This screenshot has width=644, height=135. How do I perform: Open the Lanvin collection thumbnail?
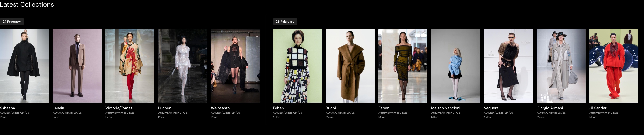click(77, 66)
